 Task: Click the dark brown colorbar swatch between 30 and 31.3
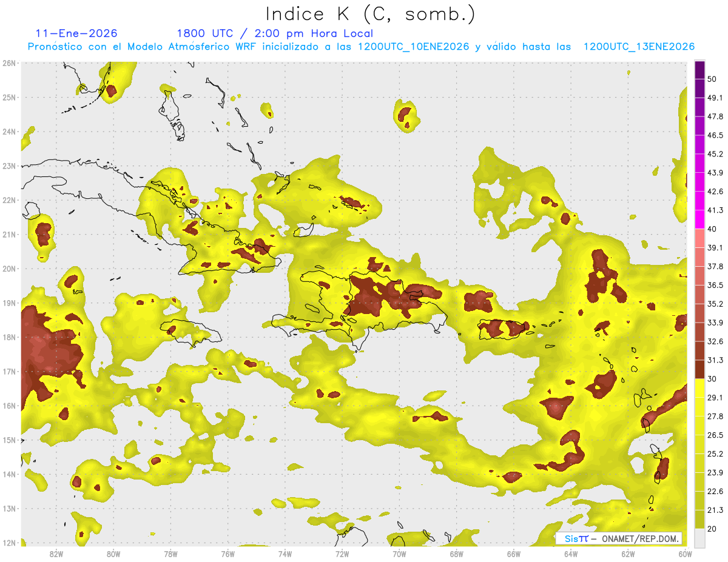coord(699,369)
